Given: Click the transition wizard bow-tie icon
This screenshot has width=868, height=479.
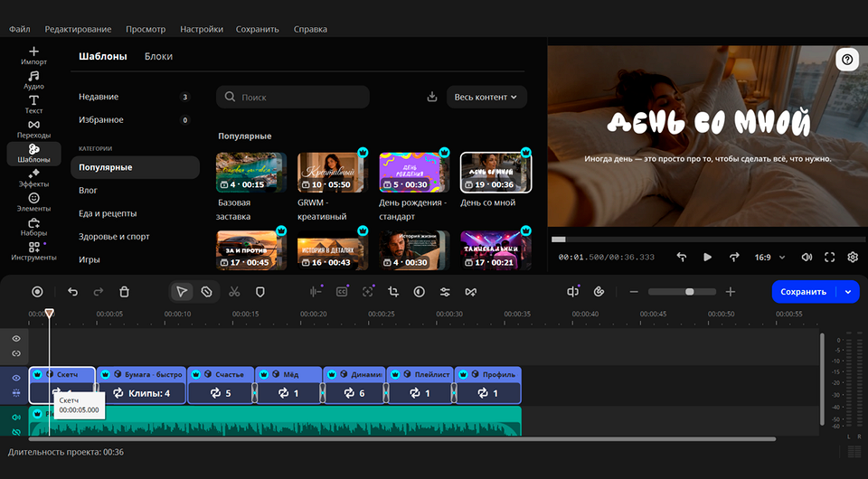Looking at the screenshot, I should 470,292.
